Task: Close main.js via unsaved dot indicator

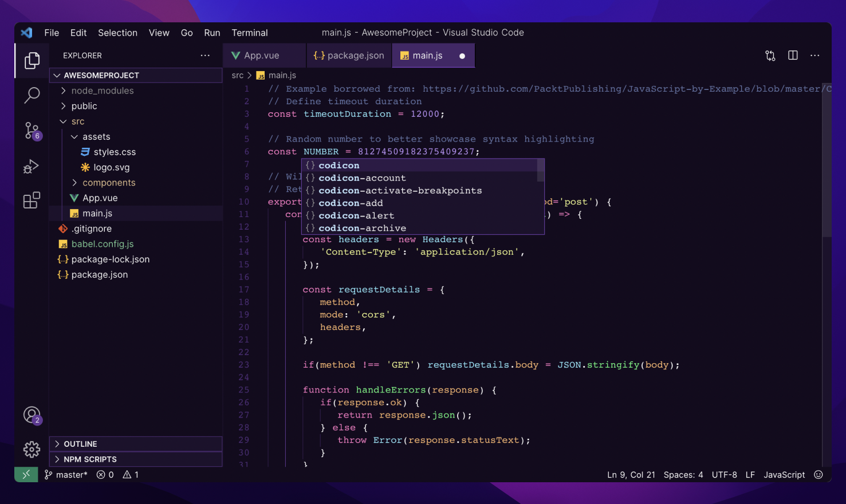Action: click(x=462, y=56)
